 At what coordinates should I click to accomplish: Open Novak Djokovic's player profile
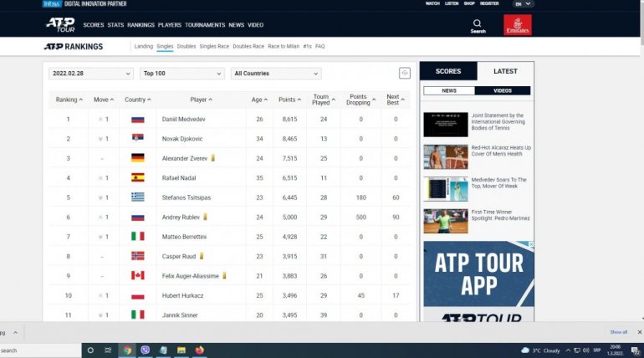click(184, 139)
